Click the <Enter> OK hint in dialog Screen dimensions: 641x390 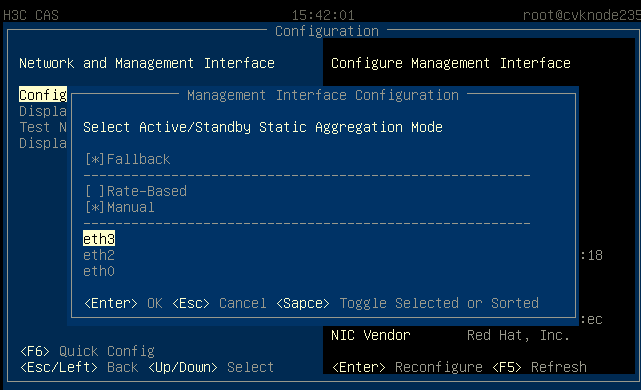(123, 303)
